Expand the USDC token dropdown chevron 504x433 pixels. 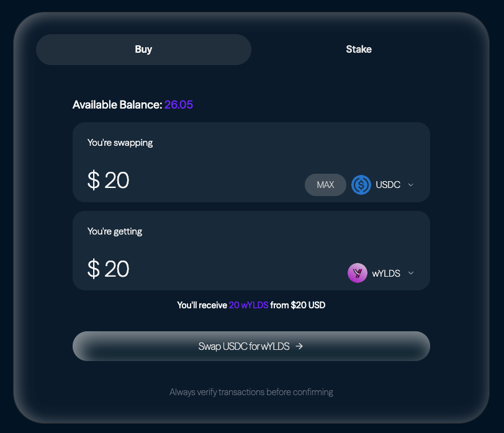[x=411, y=185]
